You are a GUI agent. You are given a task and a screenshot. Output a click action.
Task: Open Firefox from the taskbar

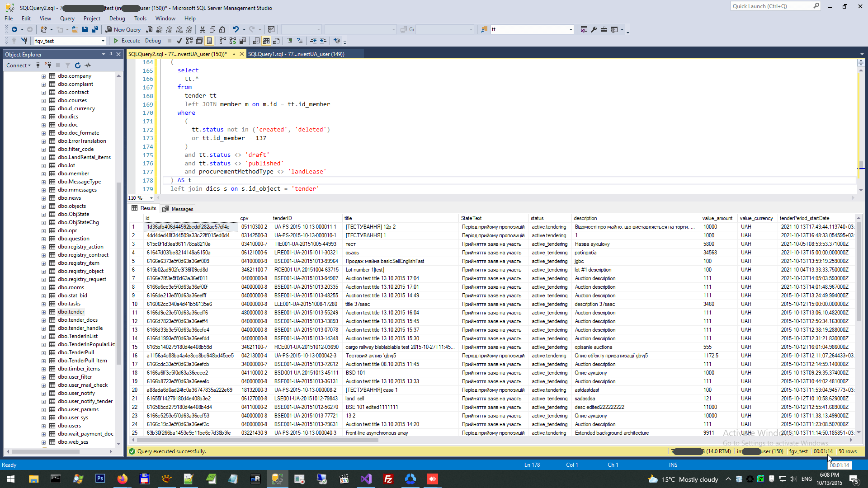pos(123,479)
